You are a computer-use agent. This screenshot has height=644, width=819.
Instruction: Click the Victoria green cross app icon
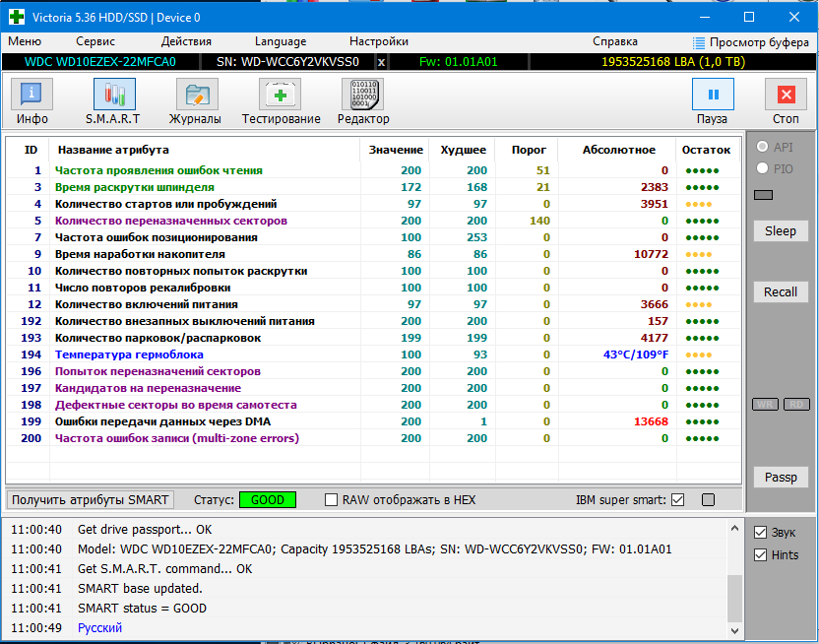[x=16, y=18]
